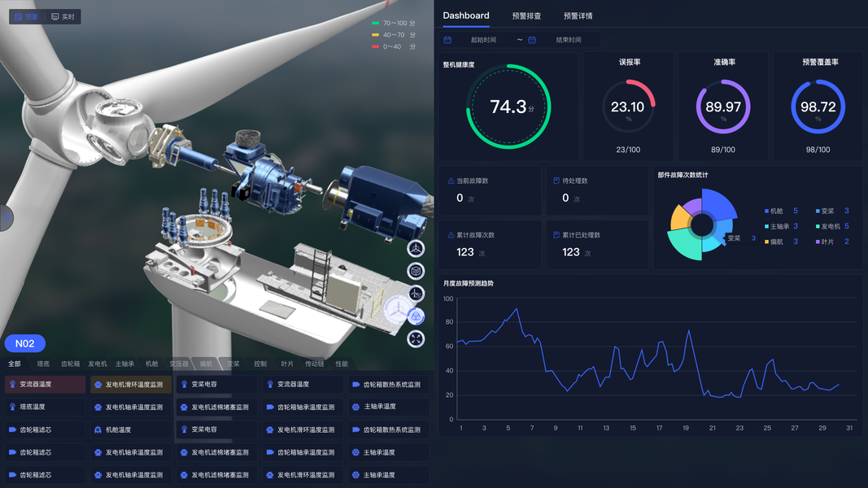
Task: Click the N02 turbine selector button
Action: 25,343
